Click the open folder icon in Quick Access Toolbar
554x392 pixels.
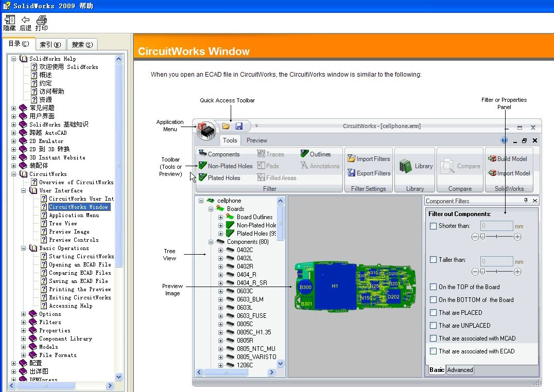pos(226,126)
